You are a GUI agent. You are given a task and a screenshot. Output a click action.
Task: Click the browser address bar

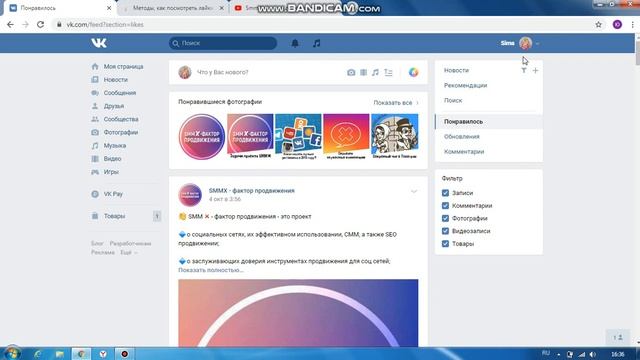point(322,24)
